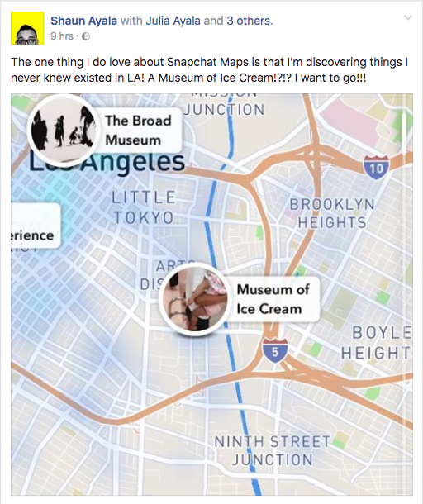The image size is (423, 504).
Task: Select the Museum of Ice Cream label
Action: point(273,299)
